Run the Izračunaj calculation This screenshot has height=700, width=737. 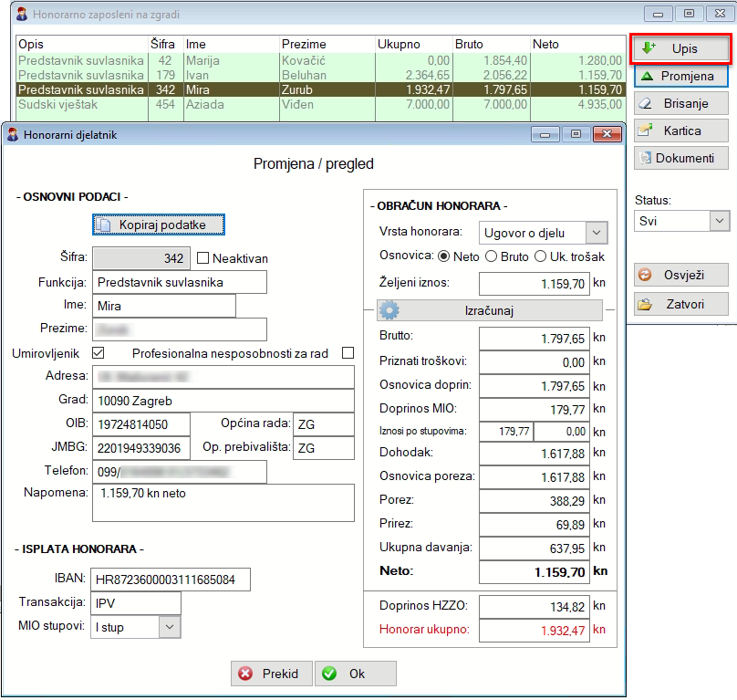(489, 310)
